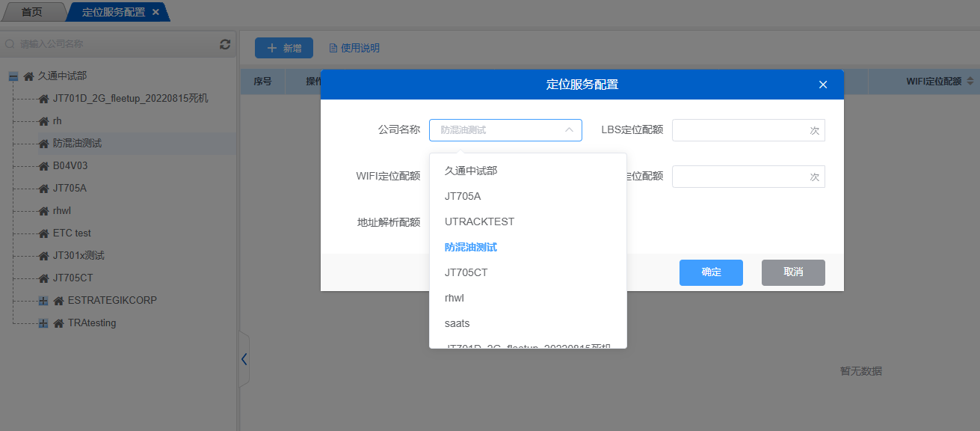Screen dimensions: 980x431
Task: Select B04V03 in the company tree
Action: (70, 165)
